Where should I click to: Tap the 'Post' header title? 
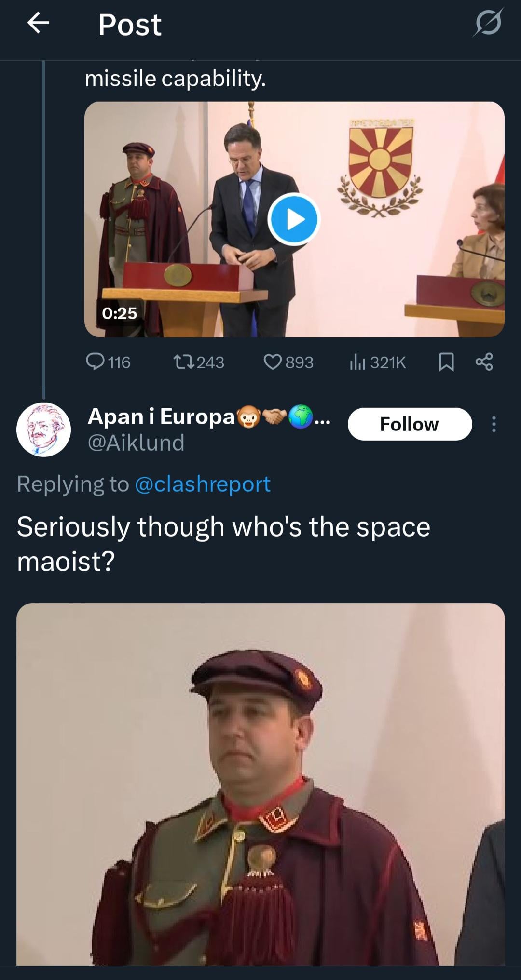130,25
